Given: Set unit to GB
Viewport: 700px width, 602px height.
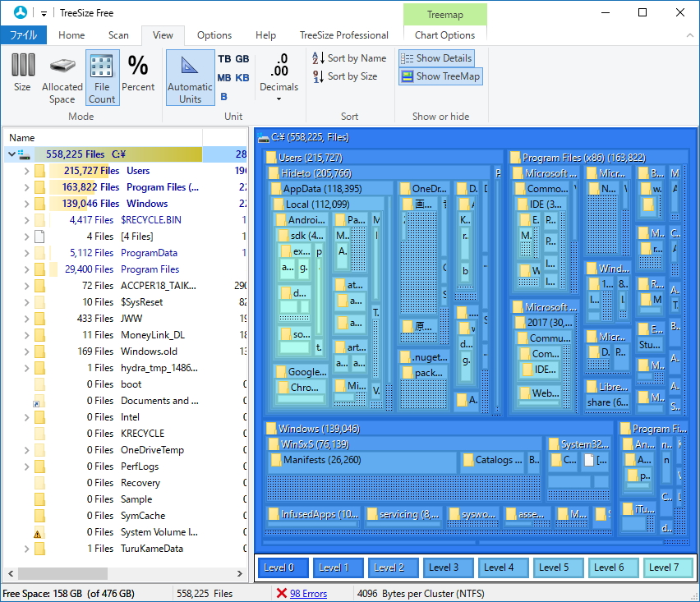Looking at the screenshot, I should click(242, 59).
